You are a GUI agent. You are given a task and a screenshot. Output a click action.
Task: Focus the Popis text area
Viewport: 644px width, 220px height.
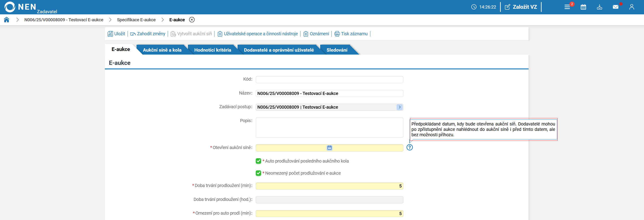[329, 128]
